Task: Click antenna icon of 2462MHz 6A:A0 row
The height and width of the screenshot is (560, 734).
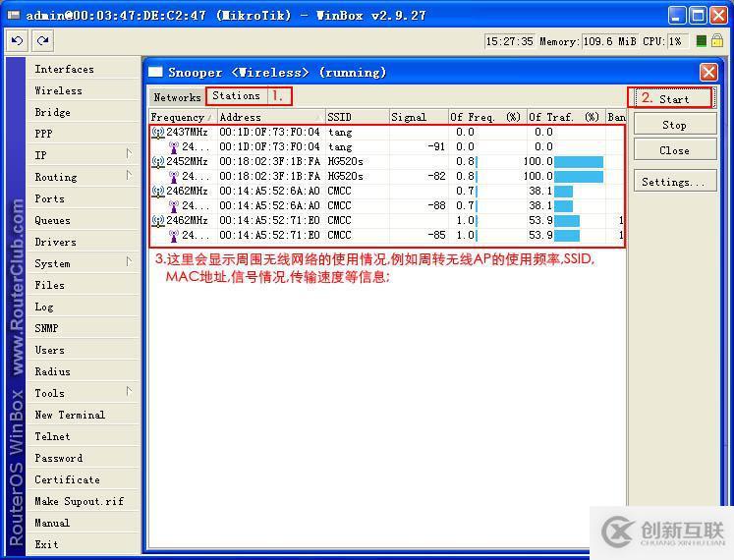Action: (158, 192)
